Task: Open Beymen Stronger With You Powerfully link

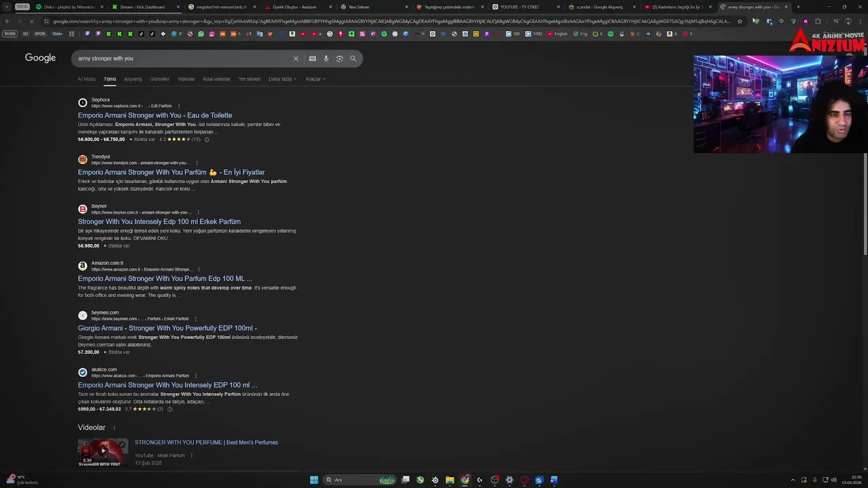Action: [x=167, y=328]
